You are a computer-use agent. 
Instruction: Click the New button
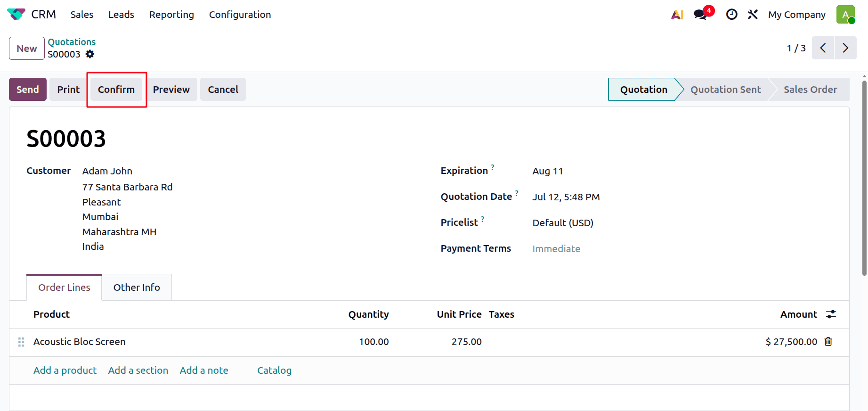(x=27, y=48)
